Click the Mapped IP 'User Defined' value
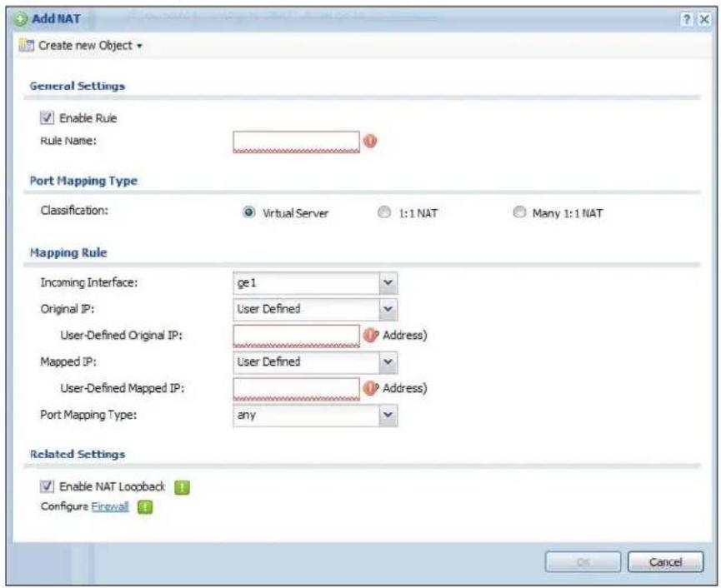The width and height of the screenshot is (721, 588). tap(268, 362)
